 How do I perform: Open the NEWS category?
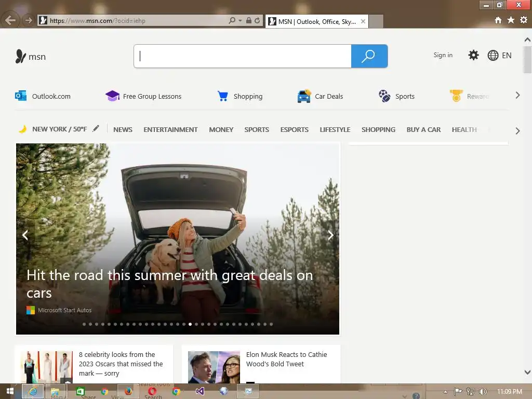tap(123, 129)
